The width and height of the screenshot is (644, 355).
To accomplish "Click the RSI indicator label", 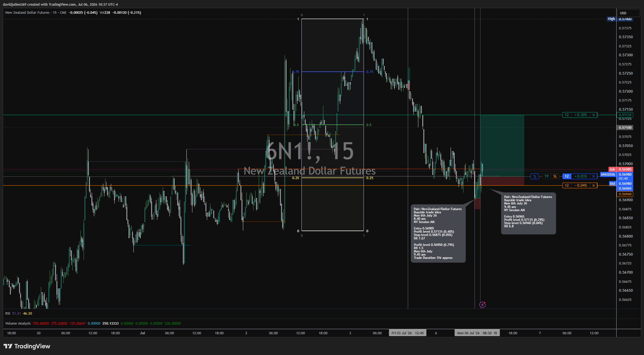I will [x=8, y=314].
